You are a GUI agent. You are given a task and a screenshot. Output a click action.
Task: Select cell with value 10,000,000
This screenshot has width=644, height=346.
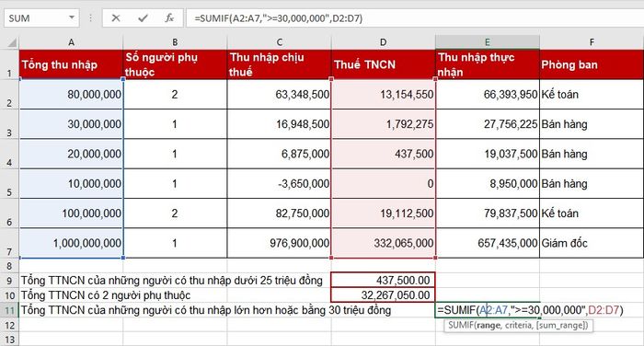[71, 183]
